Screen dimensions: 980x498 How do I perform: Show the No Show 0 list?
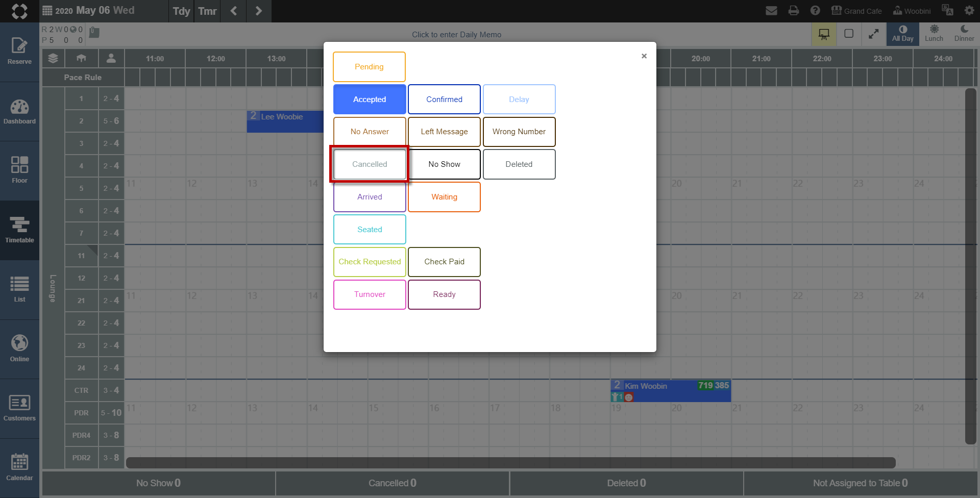158,483
